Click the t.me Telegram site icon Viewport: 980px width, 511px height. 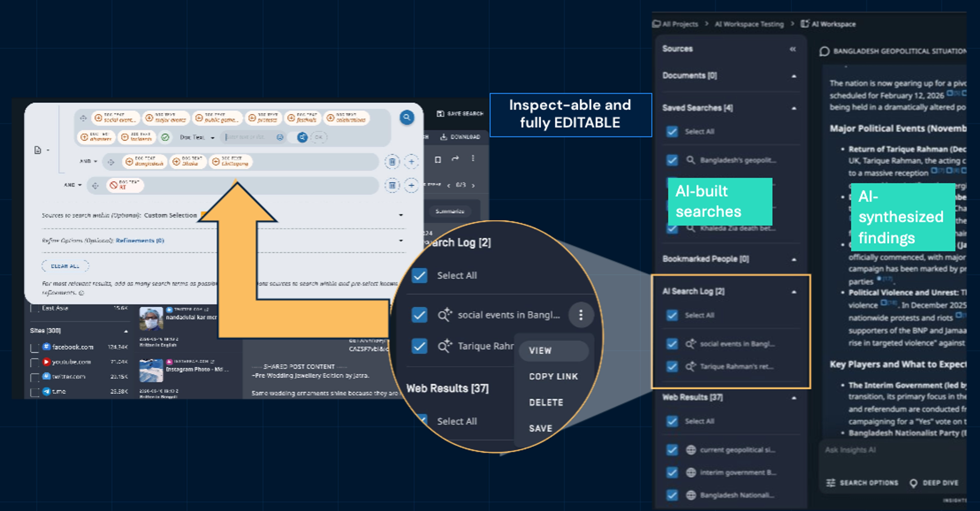point(46,391)
